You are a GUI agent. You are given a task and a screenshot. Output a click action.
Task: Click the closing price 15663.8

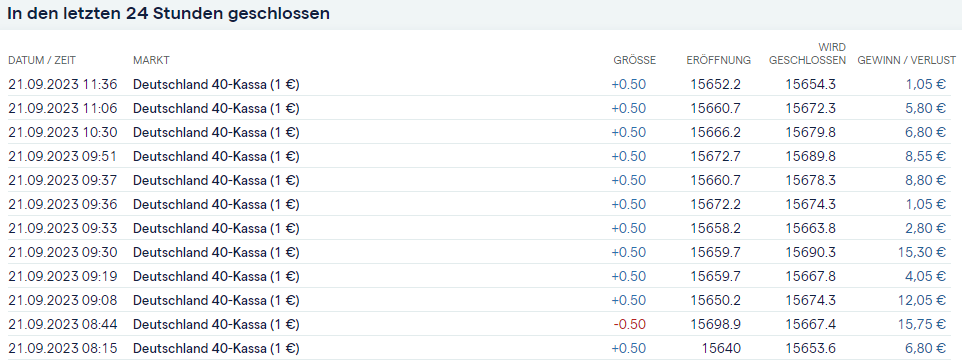coord(810,228)
